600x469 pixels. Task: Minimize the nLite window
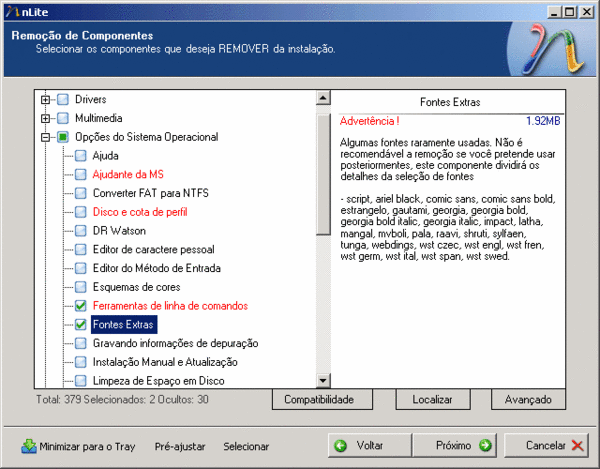(553, 12)
